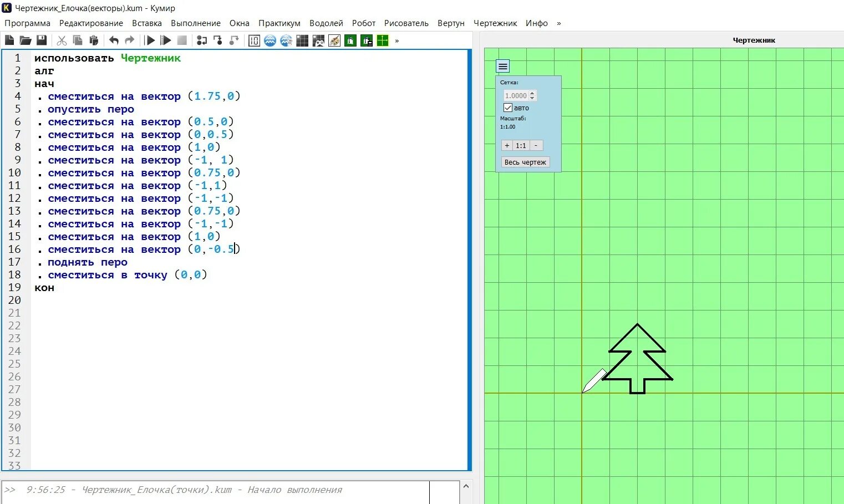Run the program with the play icon
This screenshot has width=844, height=504.
(150, 40)
